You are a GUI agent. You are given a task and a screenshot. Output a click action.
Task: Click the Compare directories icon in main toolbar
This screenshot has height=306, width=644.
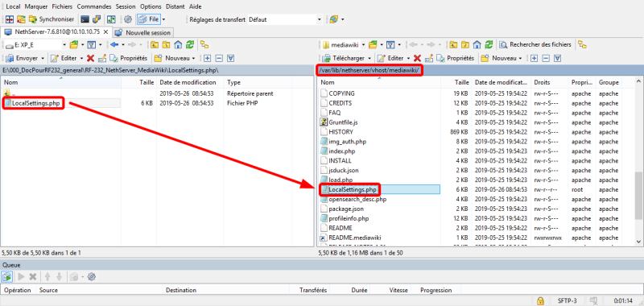10,19
